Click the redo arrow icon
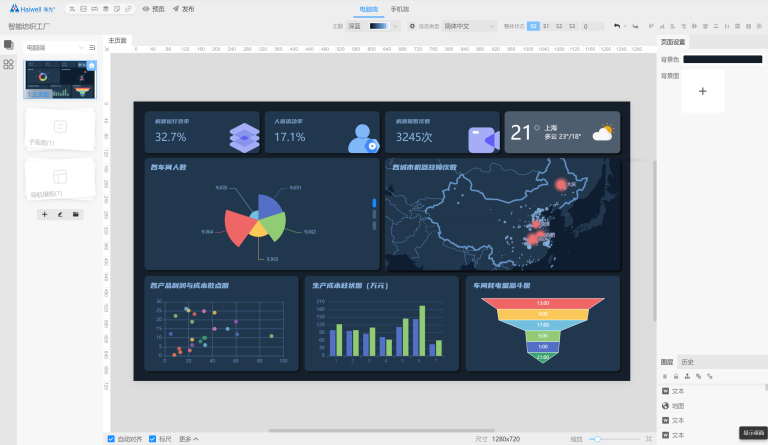The image size is (768, 445). (x=635, y=26)
